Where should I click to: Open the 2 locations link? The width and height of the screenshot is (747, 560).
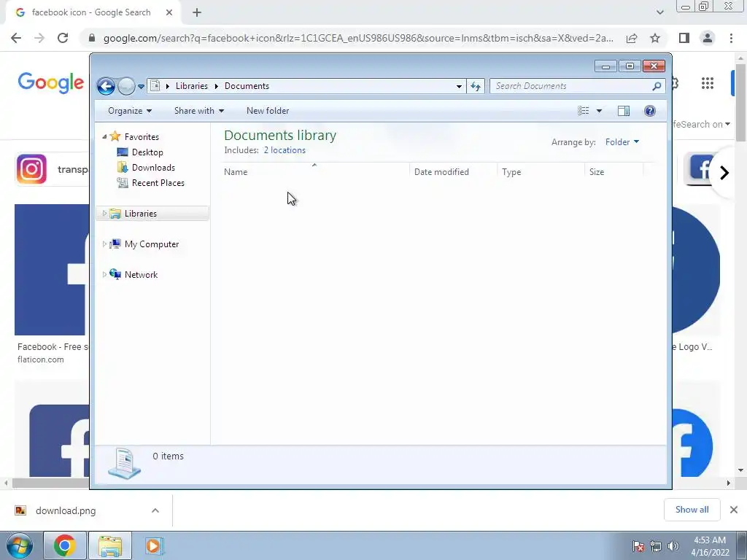285,150
